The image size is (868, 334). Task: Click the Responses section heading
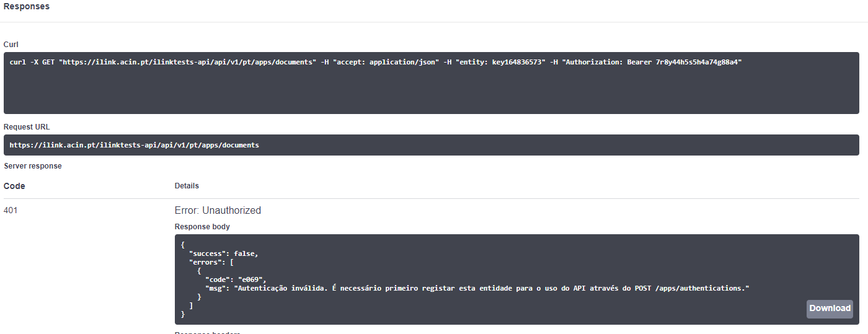tap(27, 7)
